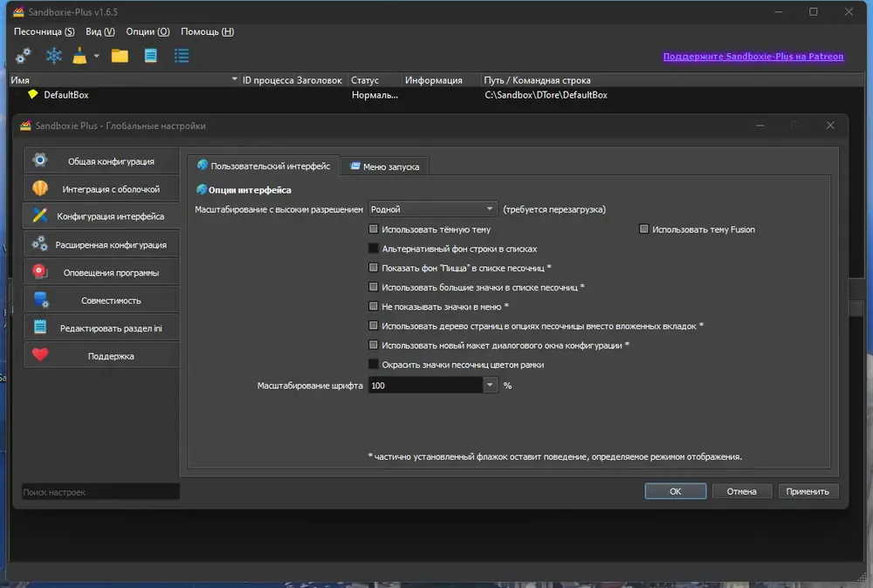The height and width of the screenshot is (588, 873).
Task: Enable Использовать большие значки в списке песочниц
Action: point(374,287)
